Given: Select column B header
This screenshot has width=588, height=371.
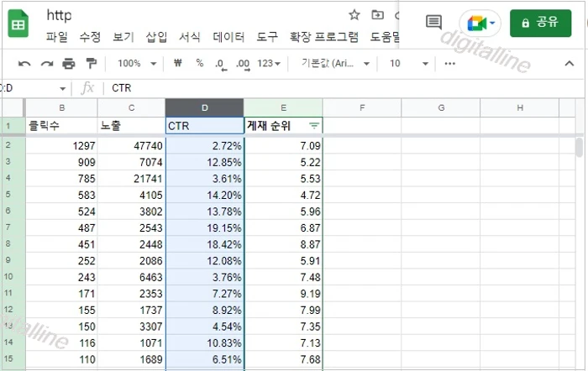Looking at the screenshot, I should click(x=62, y=108).
